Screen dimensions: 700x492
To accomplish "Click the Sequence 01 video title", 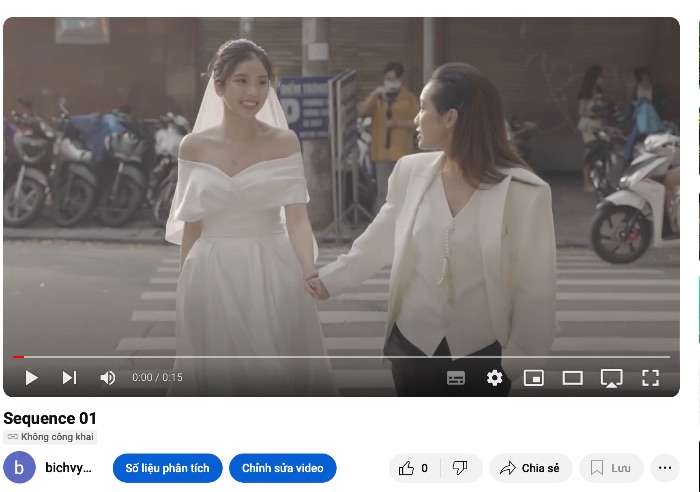I will (50, 418).
